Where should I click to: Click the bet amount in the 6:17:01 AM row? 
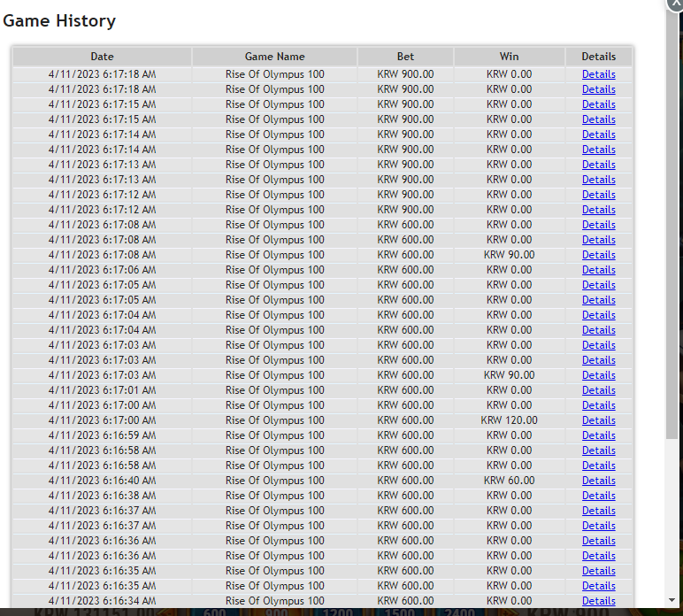click(405, 390)
